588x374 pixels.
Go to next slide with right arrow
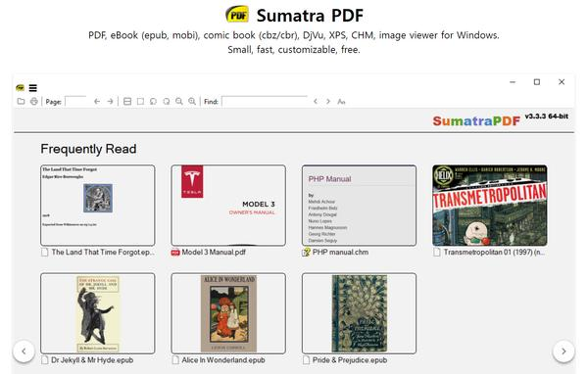click(x=563, y=351)
